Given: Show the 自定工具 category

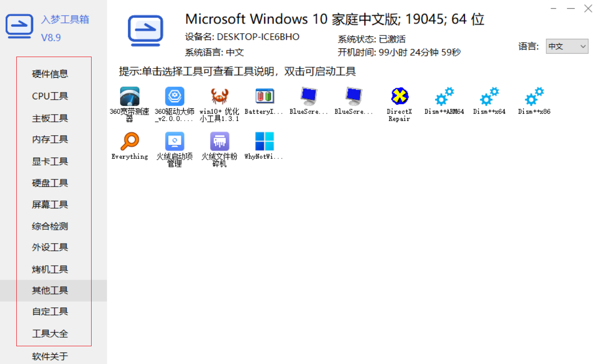Looking at the screenshot, I should tap(50, 312).
